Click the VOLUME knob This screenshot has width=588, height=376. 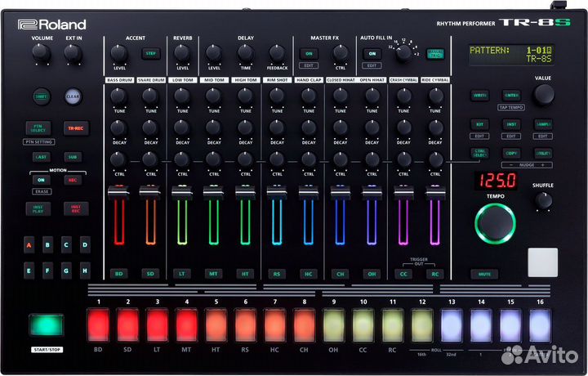click(42, 53)
